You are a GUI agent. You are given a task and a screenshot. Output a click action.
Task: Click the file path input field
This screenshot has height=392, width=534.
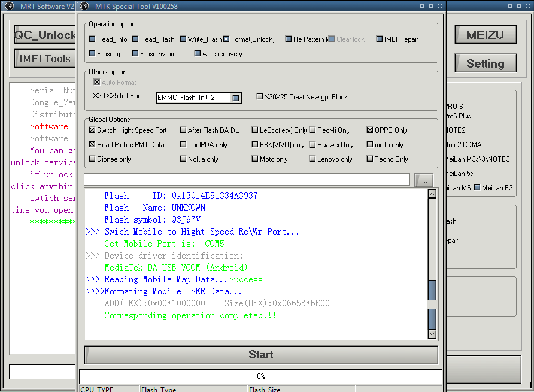point(247,179)
